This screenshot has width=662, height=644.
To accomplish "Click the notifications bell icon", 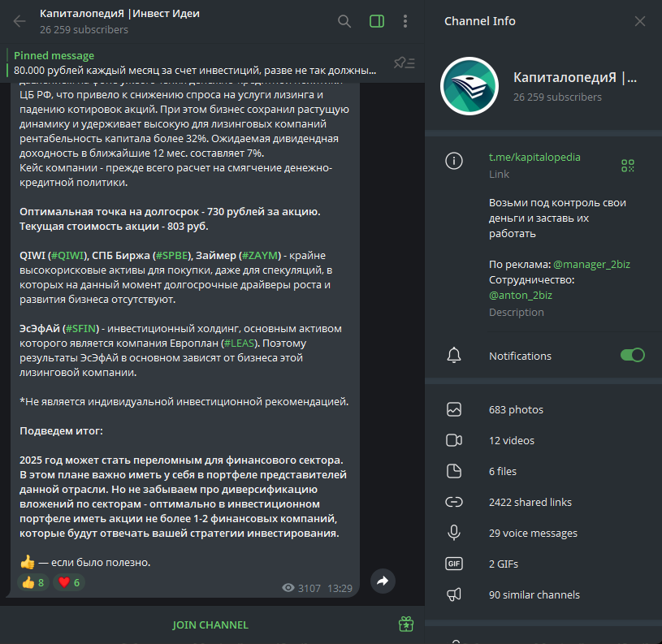I will click(454, 356).
